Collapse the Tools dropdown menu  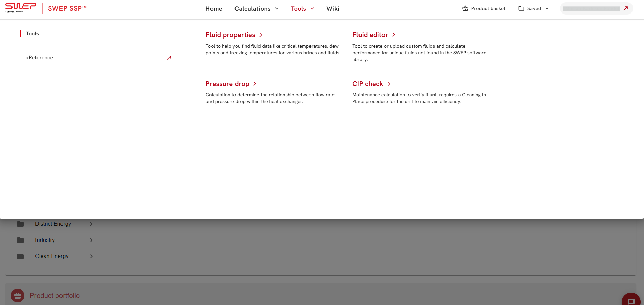[x=302, y=9]
